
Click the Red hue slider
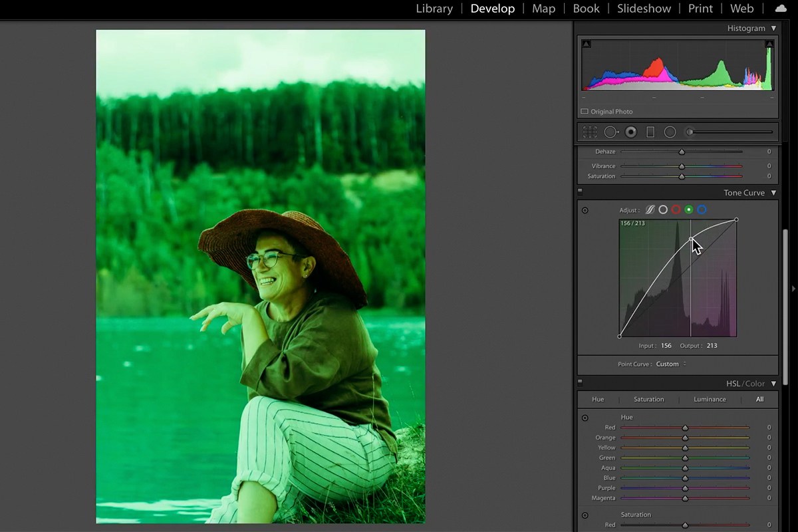pos(685,428)
